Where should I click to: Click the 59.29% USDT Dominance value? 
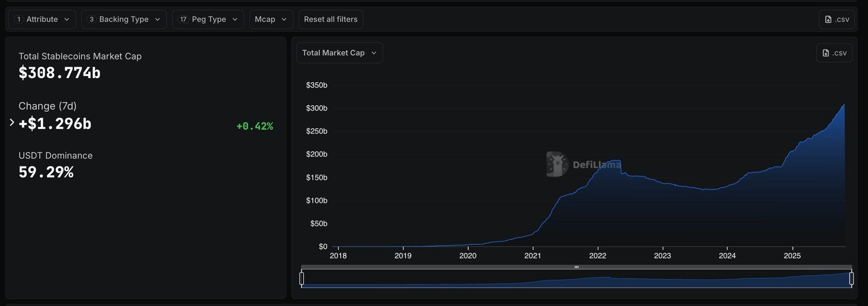click(x=46, y=172)
